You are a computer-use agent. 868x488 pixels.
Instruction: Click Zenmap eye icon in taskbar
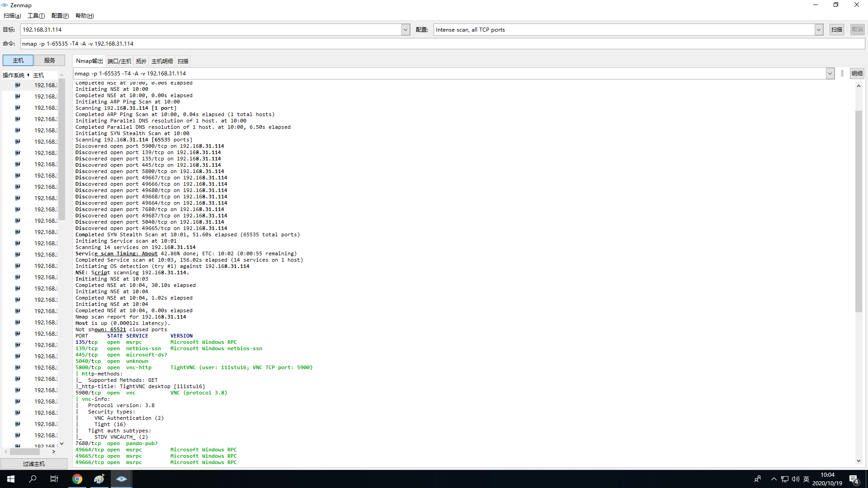122,479
